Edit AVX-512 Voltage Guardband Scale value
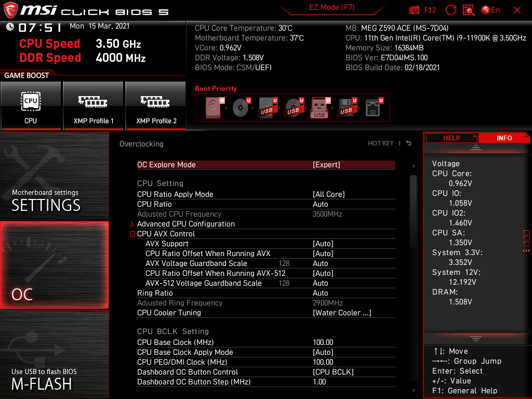Screen dimensions: 532x399 (320, 283)
